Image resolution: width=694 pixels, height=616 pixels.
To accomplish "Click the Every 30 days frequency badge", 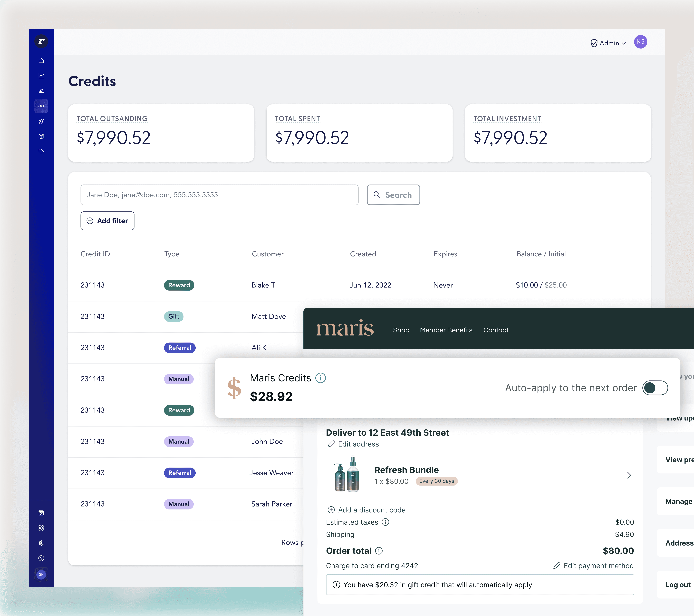I will [x=437, y=481].
